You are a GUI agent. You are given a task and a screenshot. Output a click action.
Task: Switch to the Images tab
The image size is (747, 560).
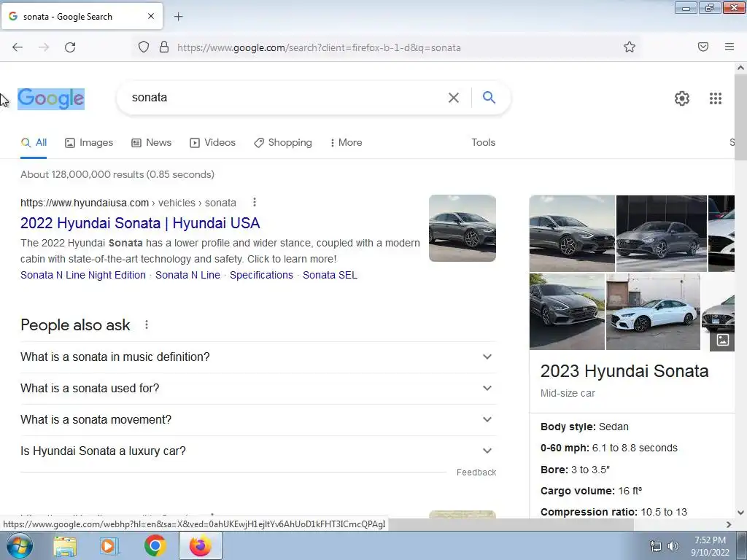coord(89,142)
